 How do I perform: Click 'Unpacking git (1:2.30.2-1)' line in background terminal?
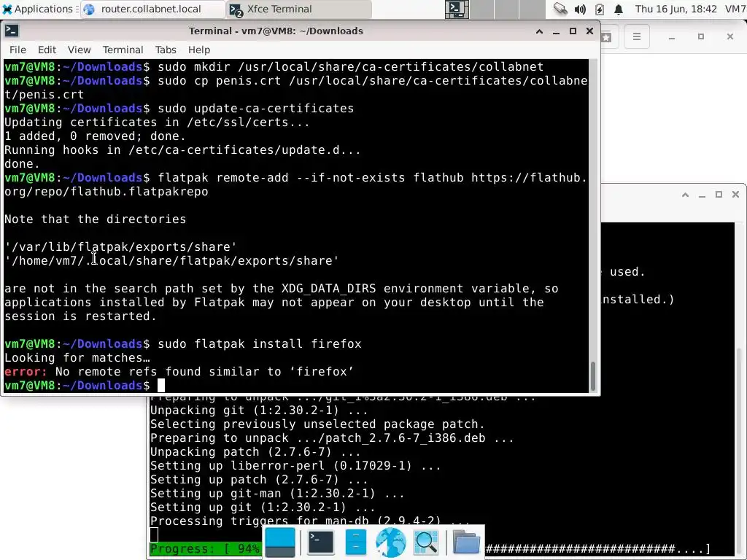259,411
